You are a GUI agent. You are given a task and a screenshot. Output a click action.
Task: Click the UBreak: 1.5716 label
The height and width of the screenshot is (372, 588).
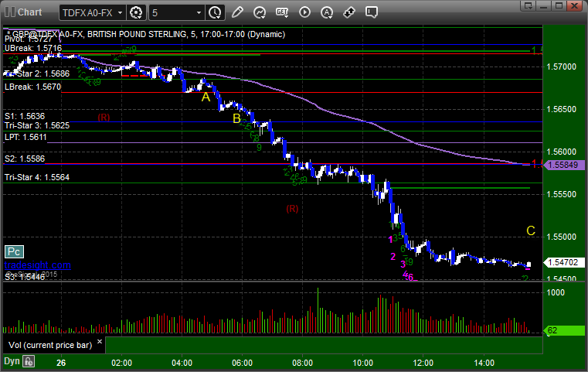pyautogui.click(x=33, y=48)
